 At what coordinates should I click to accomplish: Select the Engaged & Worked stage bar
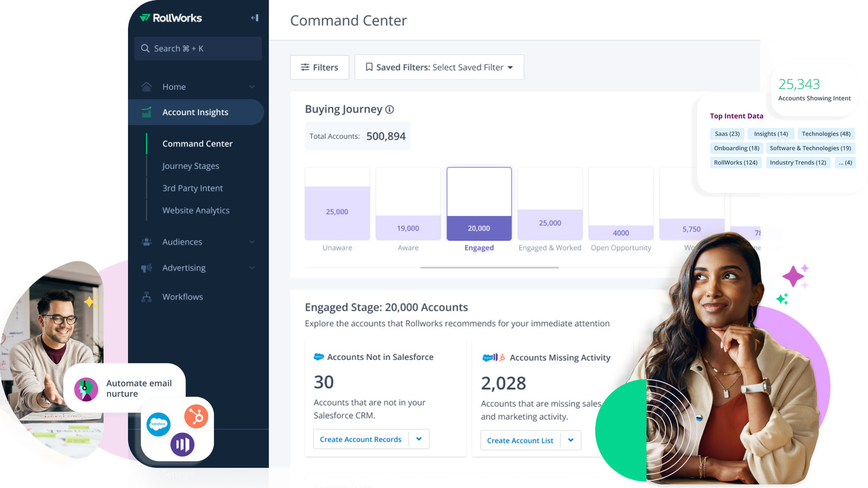(x=550, y=204)
